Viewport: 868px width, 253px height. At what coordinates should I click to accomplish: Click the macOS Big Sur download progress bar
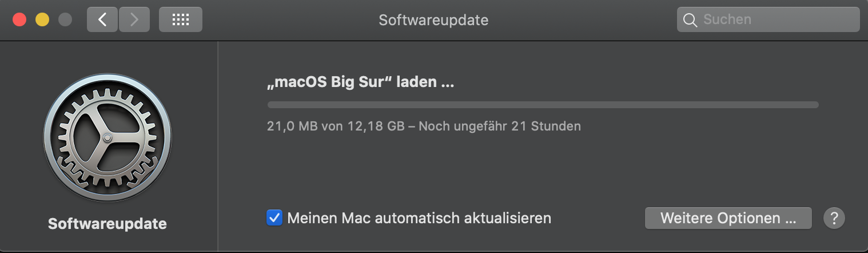543,105
